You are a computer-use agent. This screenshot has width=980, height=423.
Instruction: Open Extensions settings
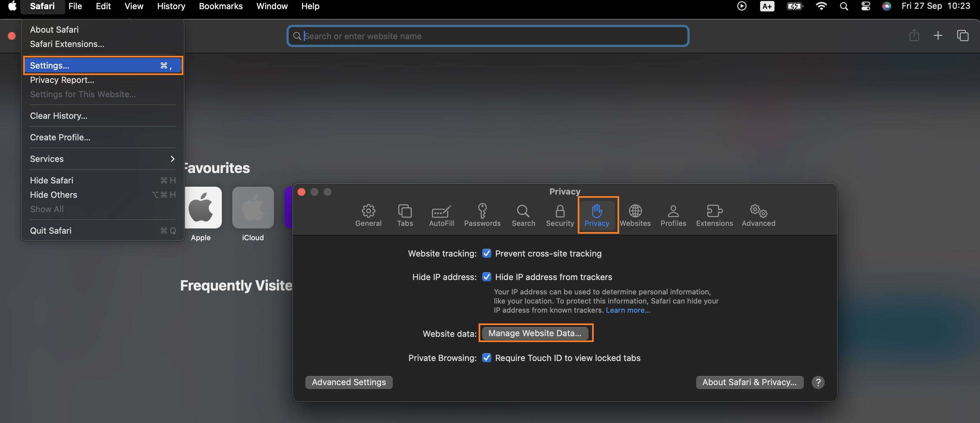pyautogui.click(x=714, y=215)
